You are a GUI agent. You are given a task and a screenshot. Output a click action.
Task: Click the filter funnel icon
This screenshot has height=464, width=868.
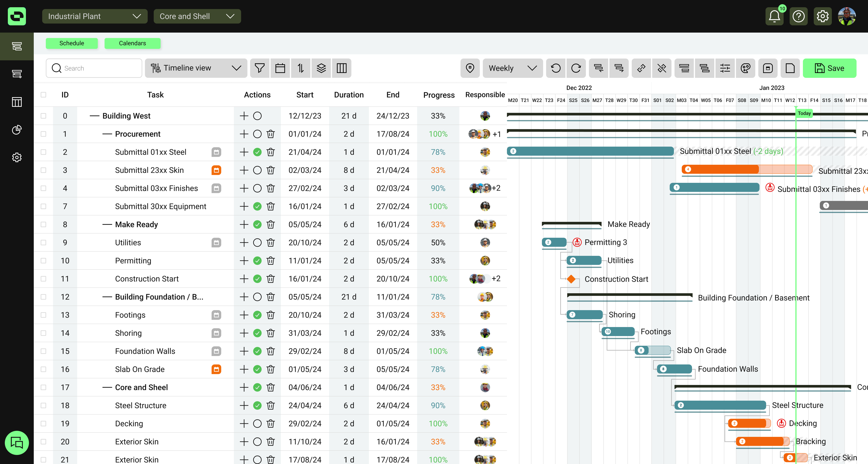(x=259, y=68)
